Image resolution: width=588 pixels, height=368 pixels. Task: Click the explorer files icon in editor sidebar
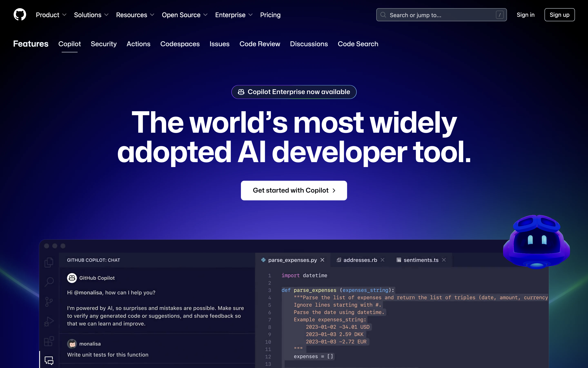point(49,262)
